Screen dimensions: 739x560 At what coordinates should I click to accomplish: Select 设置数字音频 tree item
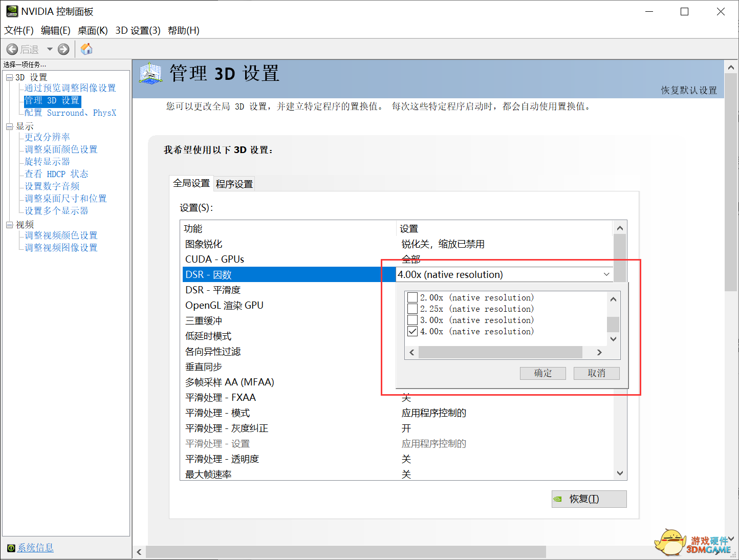click(52, 186)
